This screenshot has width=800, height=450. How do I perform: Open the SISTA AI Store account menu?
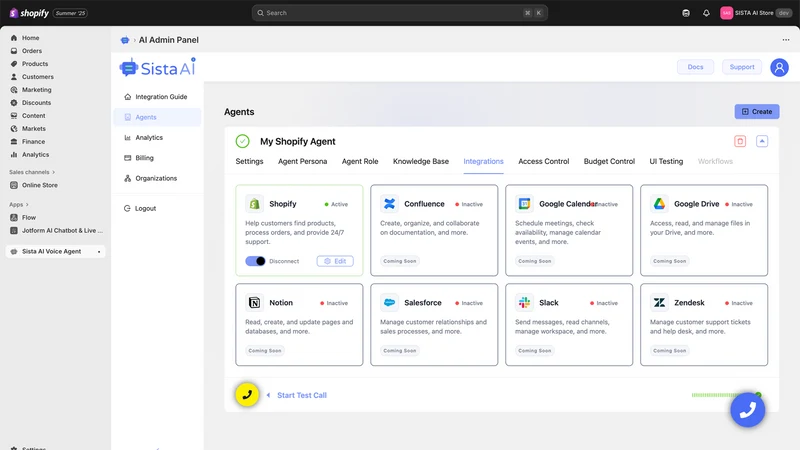pos(756,13)
